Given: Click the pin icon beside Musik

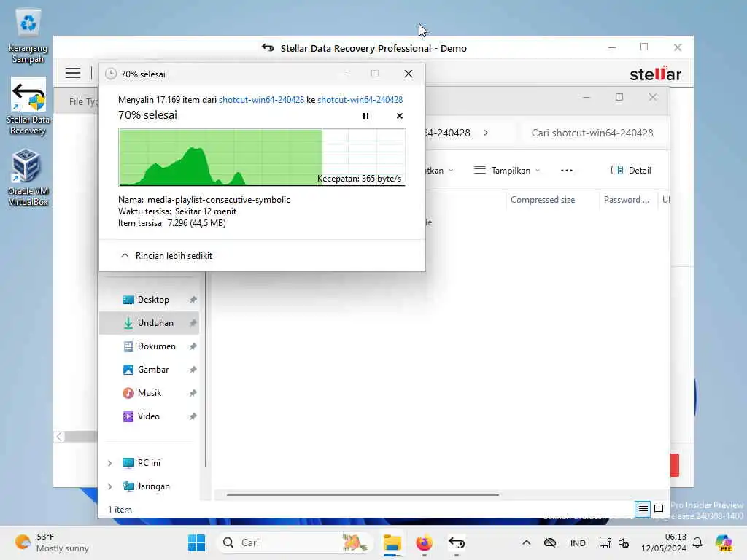Looking at the screenshot, I should click(x=193, y=393).
